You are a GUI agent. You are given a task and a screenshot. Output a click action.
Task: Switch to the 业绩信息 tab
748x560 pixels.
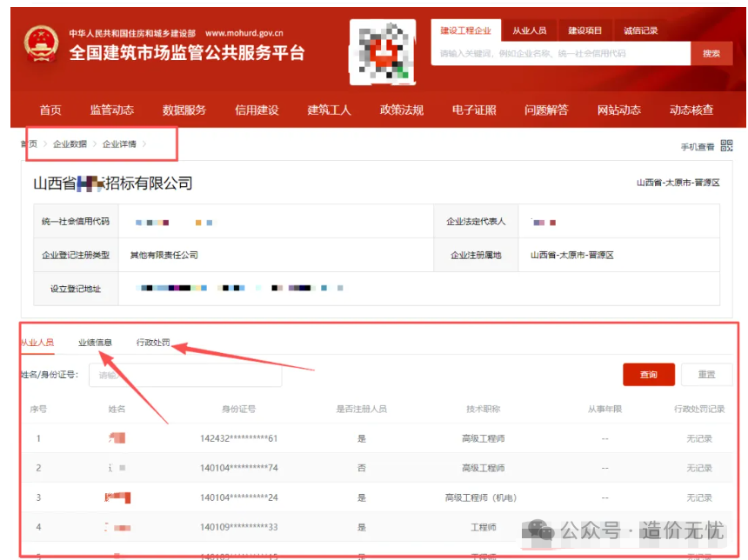click(95, 343)
